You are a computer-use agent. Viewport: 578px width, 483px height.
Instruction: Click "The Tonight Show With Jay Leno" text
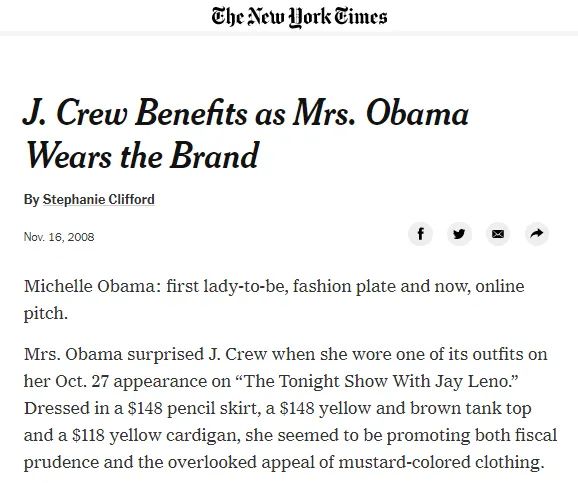coord(375,381)
